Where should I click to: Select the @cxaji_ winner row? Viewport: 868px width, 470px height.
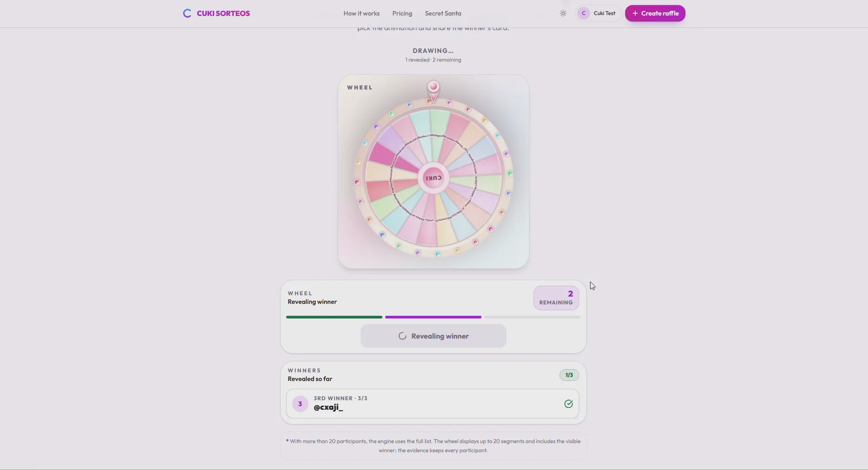point(432,403)
